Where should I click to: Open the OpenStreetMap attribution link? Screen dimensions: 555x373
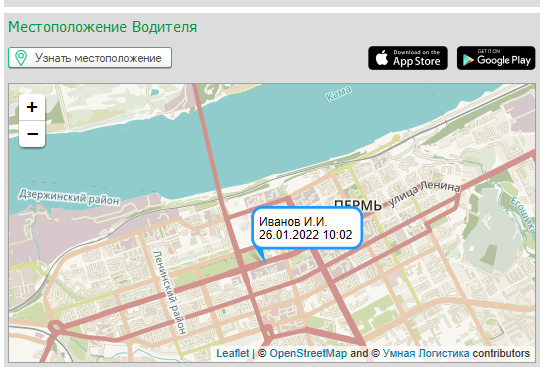(x=308, y=353)
